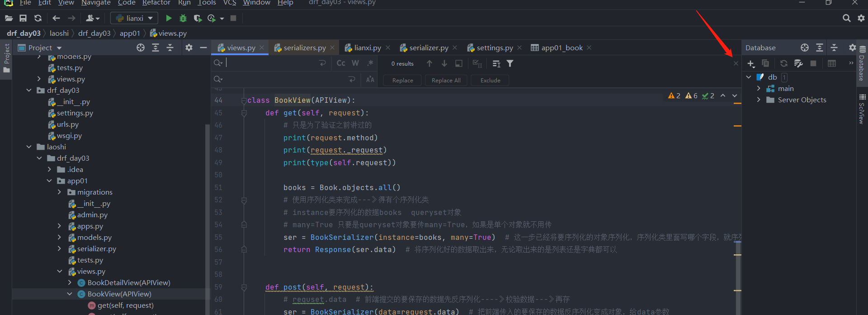The height and width of the screenshot is (315, 868).
Task: Focus the search text input field
Action: point(271,63)
